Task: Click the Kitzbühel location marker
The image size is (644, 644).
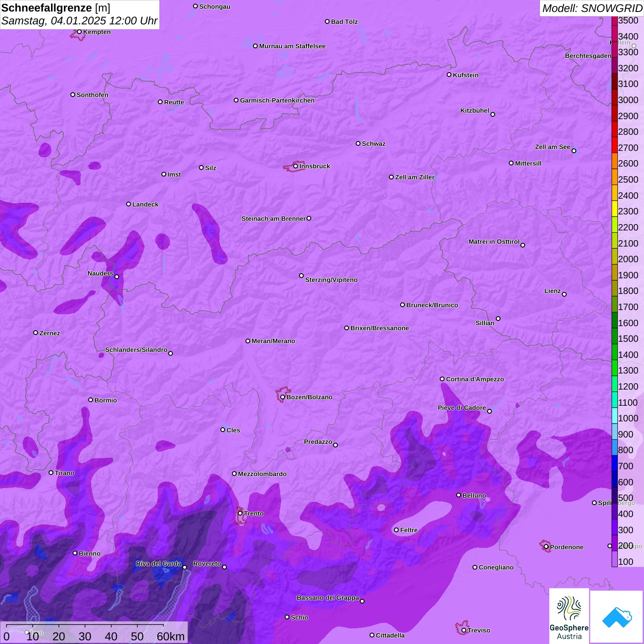Action: pyautogui.click(x=493, y=115)
